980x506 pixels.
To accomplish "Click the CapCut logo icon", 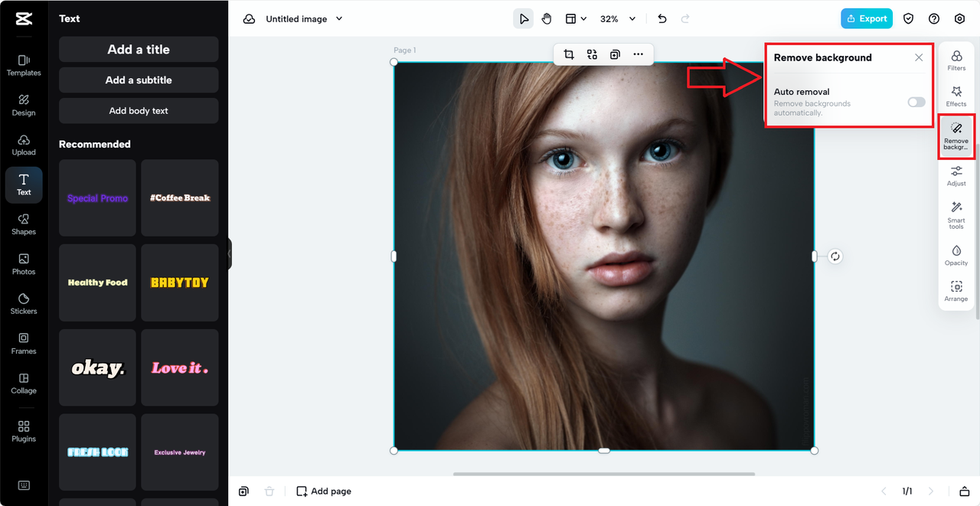I will click(24, 19).
